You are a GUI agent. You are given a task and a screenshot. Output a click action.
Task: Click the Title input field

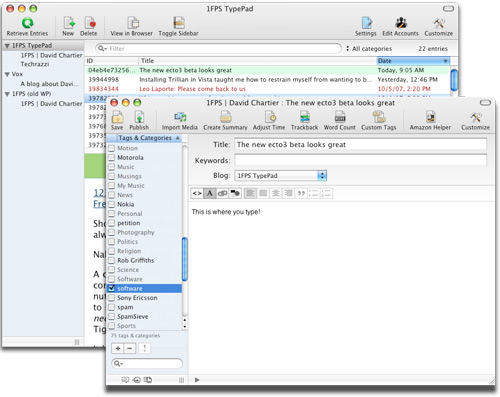click(x=361, y=144)
